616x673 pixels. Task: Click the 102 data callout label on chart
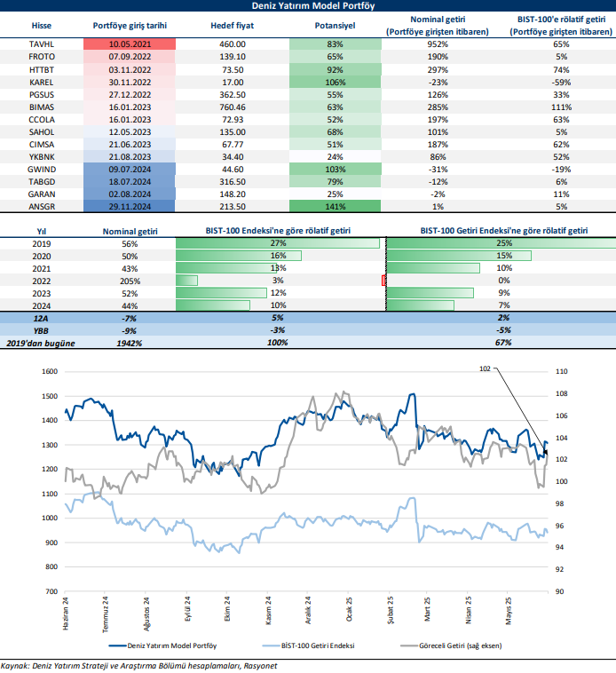[x=485, y=367]
